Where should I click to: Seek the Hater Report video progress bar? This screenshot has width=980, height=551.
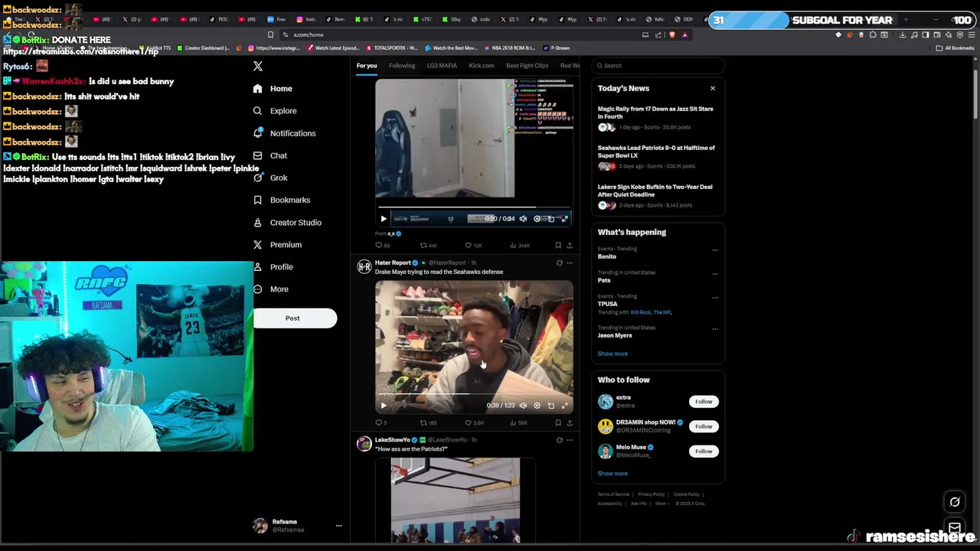pyautogui.click(x=474, y=394)
